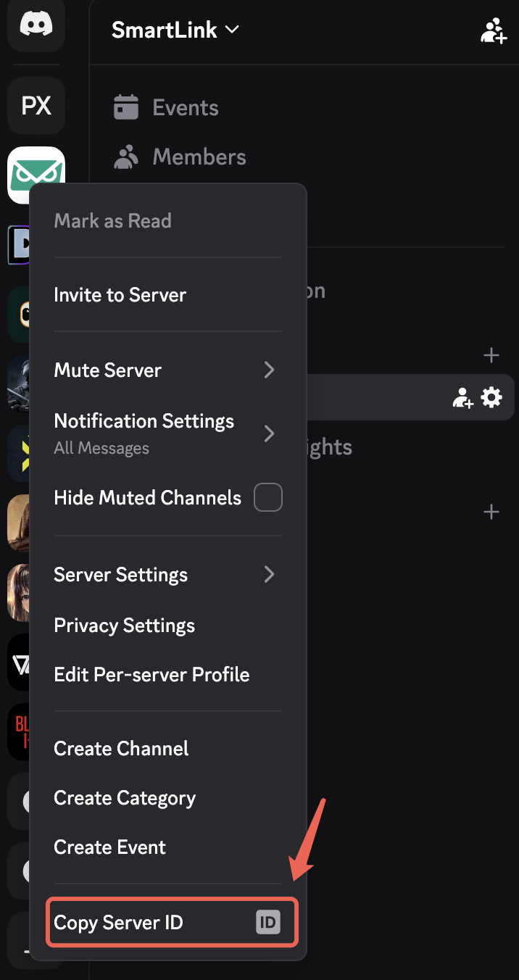The width and height of the screenshot is (519, 980).
Task: Click Mark as Read option
Action: coord(112,221)
